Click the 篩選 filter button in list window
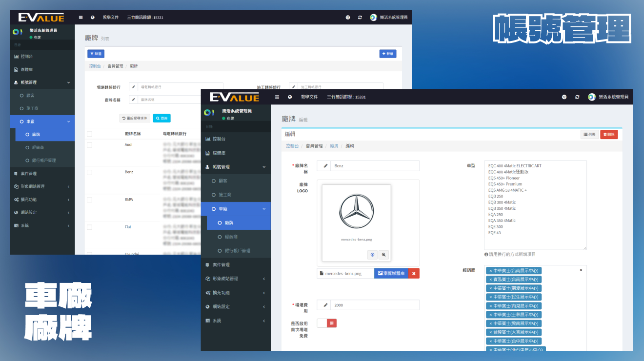Image resolution: width=644 pixels, height=361 pixels. [x=96, y=54]
